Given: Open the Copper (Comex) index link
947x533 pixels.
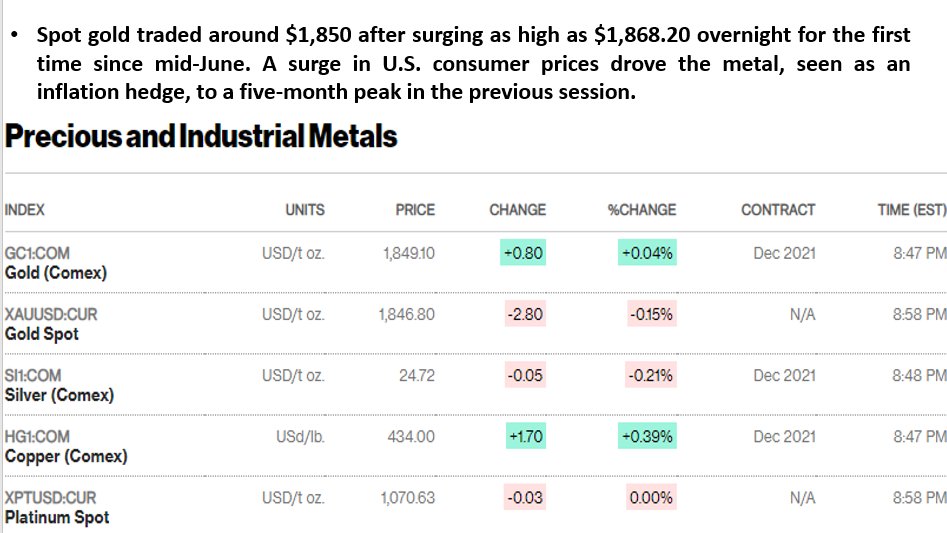Looking at the screenshot, I should [66, 456].
